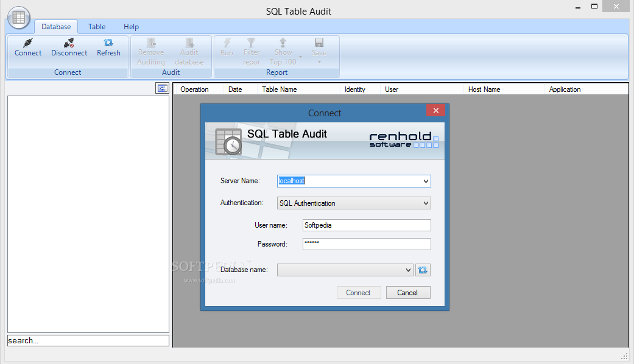This screenshot has width=634, height=364.
Task: Close the Connect dialog with red X
Action: [x=436, y=110]
